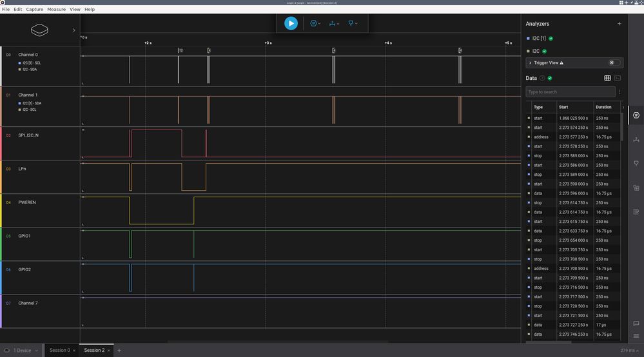The height and width of the screenshot is (357, 644).
Task: Open the timing marker dropdown in toolbar
Action: [x=353, y=23]
